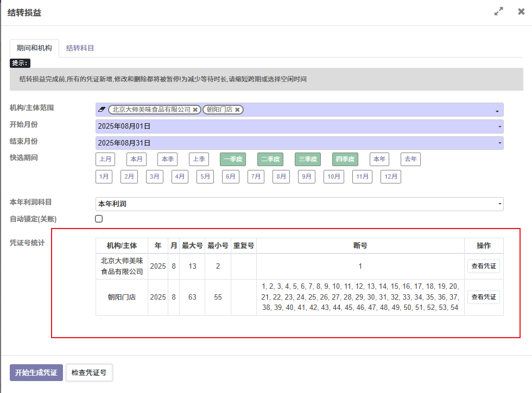
Task: Remove 北京大师美味食品有限公司 tag with its x icon
Action: click(195, 110)
